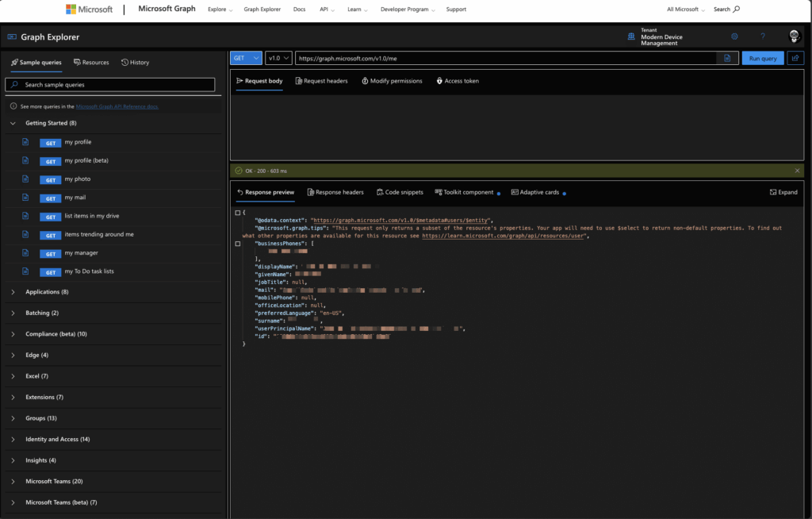Click the share query icon beside Run query

point(795,57)
